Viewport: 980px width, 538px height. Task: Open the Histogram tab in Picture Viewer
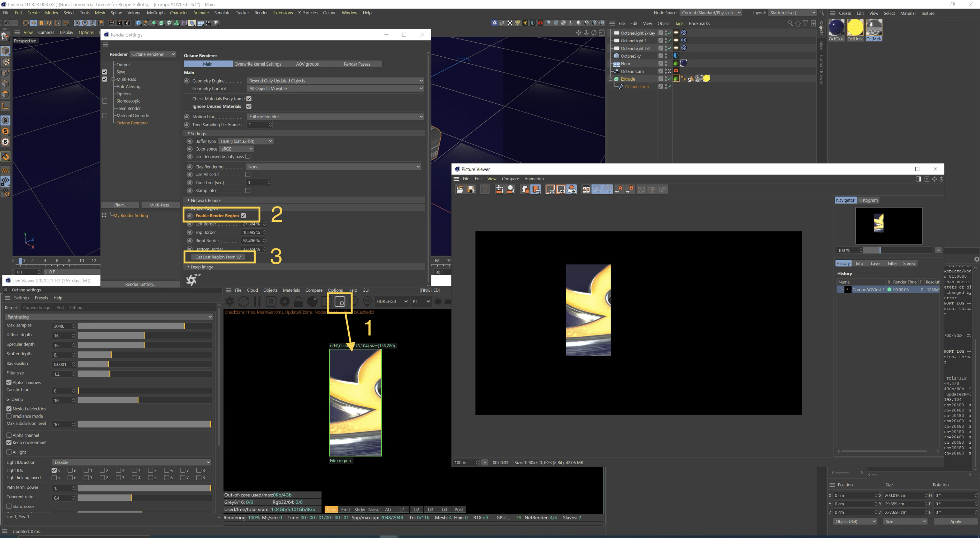tap(868, 200)
